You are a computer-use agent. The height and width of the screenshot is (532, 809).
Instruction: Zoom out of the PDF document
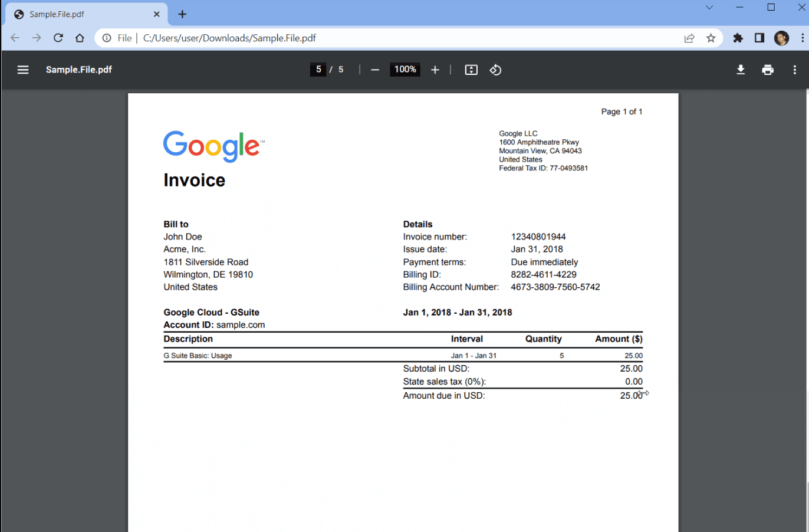375,69
